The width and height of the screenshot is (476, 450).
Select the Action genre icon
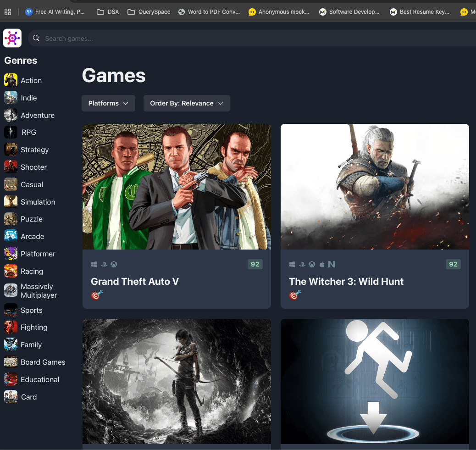coord(11,80)
